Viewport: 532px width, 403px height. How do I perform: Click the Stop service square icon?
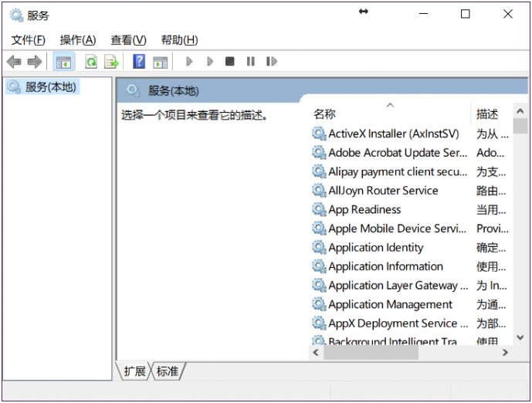point(229,62)
